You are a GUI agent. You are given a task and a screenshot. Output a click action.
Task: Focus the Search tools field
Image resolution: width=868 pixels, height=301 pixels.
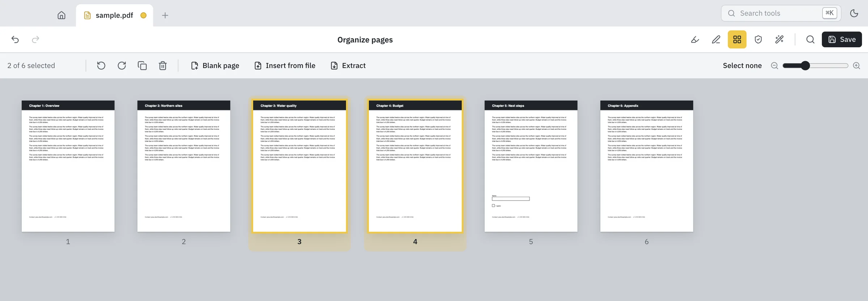pyautogui.click(x=781, y=13)
